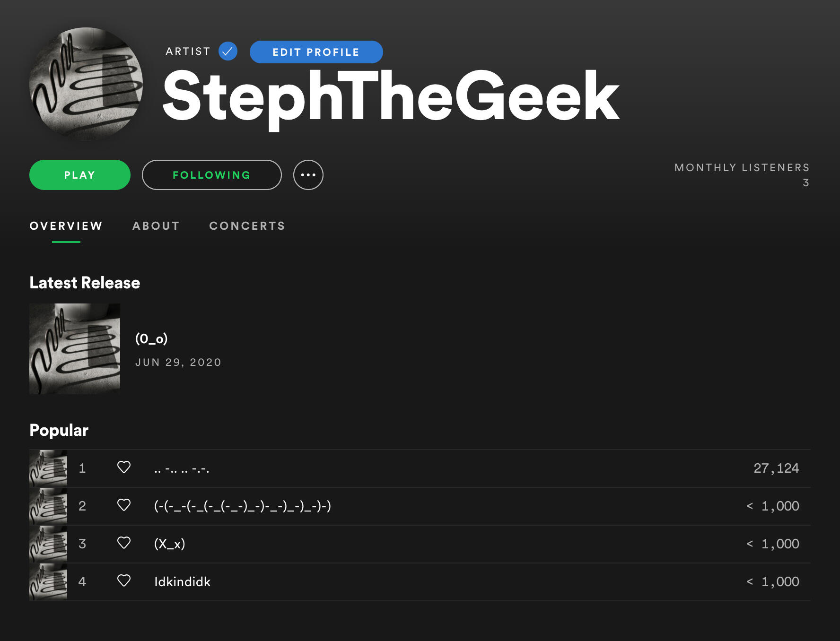Image resolution: width=840 pixels, height=641 pixels.
Task: Click the Edit Profile button
Action: (x=316, y=52)
